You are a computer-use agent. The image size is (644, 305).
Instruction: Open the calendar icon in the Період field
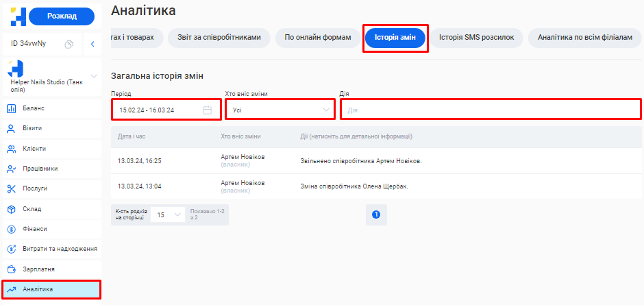coord(207,110)
